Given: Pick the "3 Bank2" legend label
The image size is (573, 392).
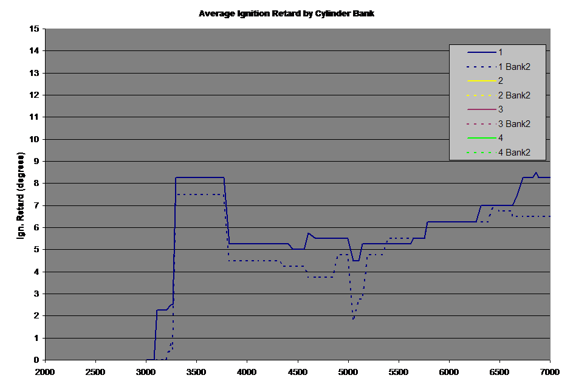Looking at the screenshot, I should coord(514,124).
